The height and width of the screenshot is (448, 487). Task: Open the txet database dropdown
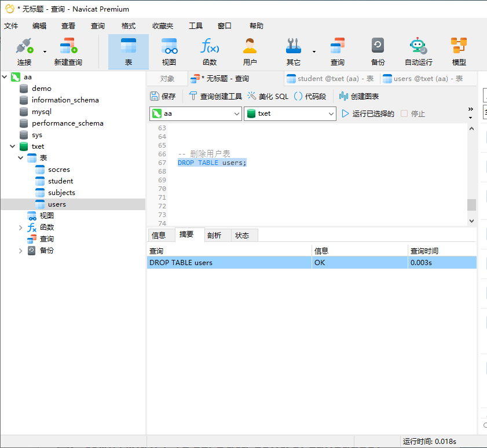pyautogui.click(x=290, y=113)
